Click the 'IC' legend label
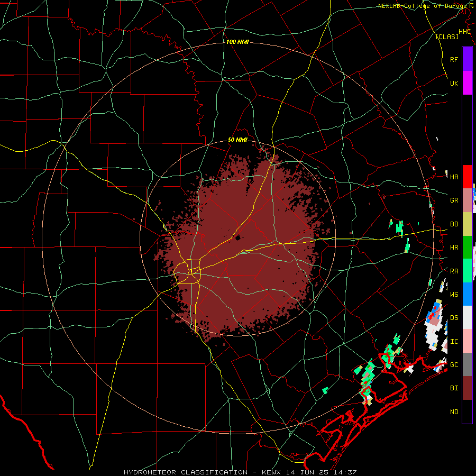Image resolution: width=476 pixels, height=476 pixels. 454,342
